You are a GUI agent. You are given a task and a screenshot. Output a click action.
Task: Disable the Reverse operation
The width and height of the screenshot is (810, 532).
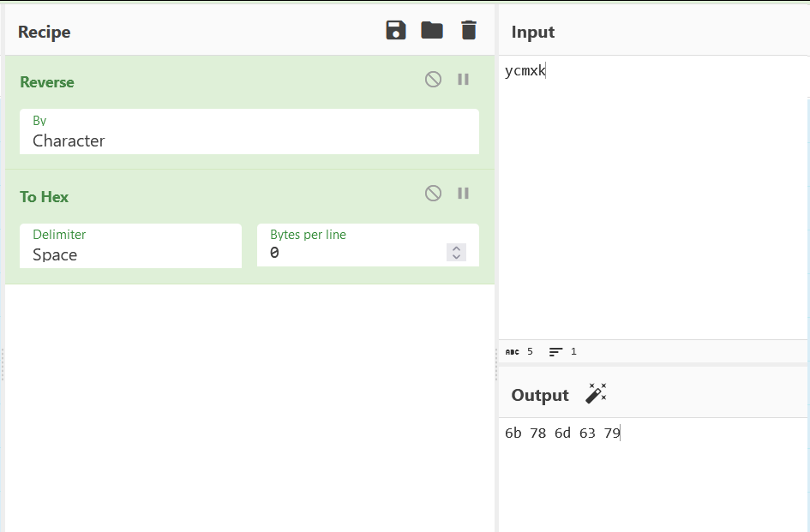point(433,80)
